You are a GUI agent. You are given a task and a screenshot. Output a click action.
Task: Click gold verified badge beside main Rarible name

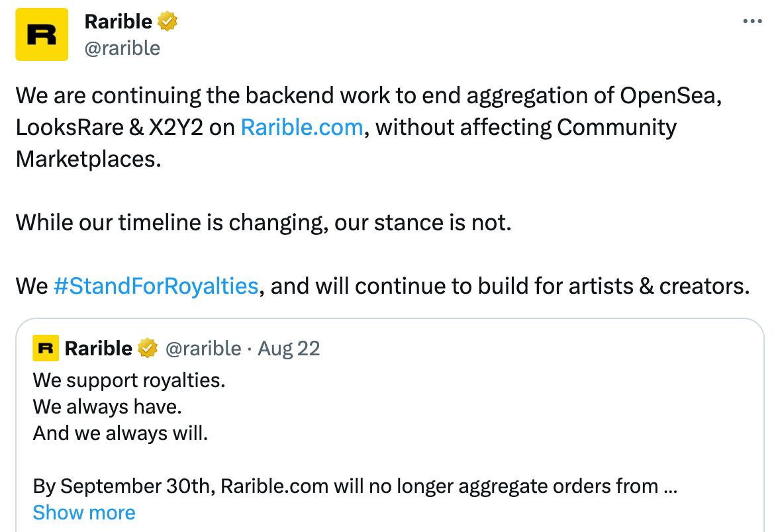[x=167, y=22]
